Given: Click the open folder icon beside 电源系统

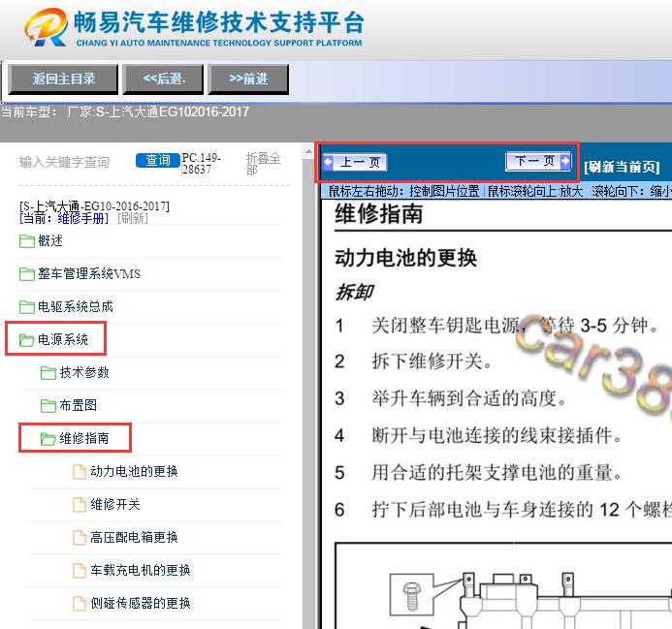Looking at the screenshot, I should point(26,340).
